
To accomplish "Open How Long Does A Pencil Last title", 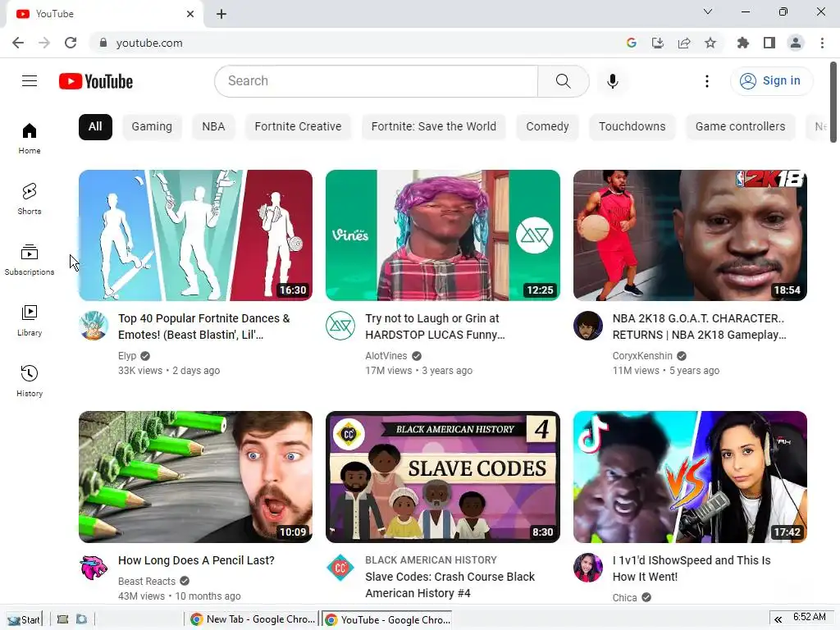I will [x=196, y=560].
